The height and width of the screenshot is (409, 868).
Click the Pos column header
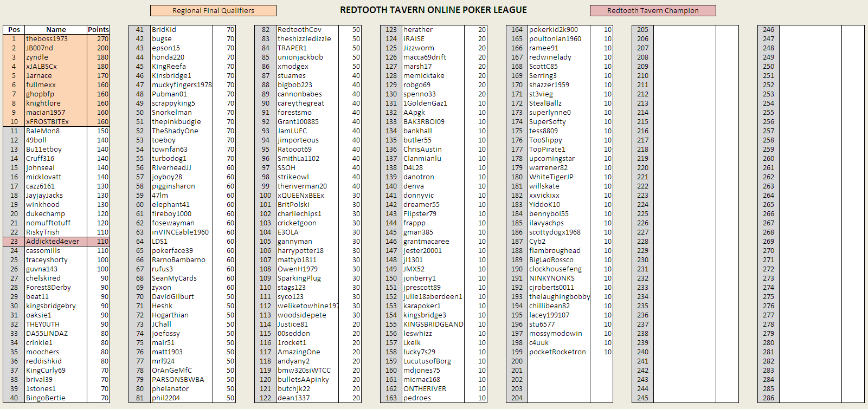[14, 30]
